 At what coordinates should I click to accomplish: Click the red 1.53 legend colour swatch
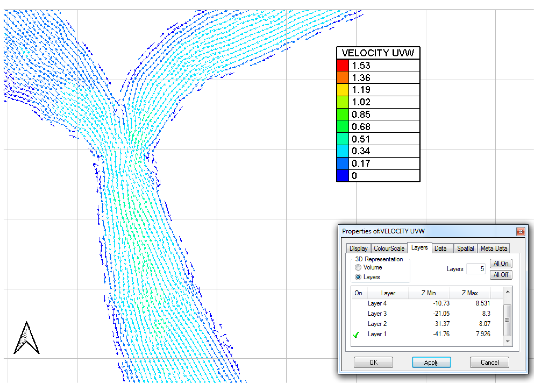(343, 65)
